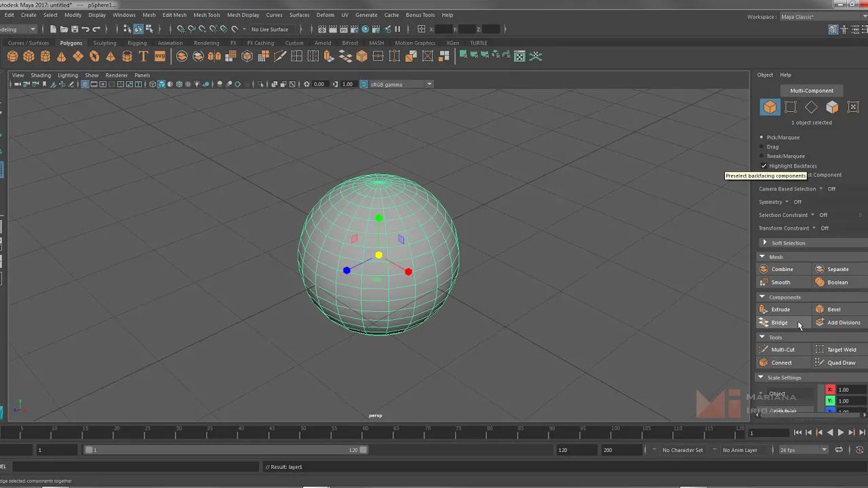
Task: Create a polygon torus from the shelf
Action: tap(94, 56)
